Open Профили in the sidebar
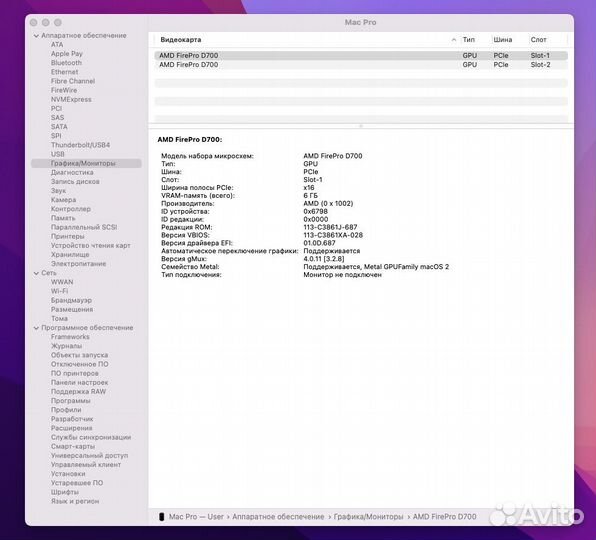 coord(66,410)
